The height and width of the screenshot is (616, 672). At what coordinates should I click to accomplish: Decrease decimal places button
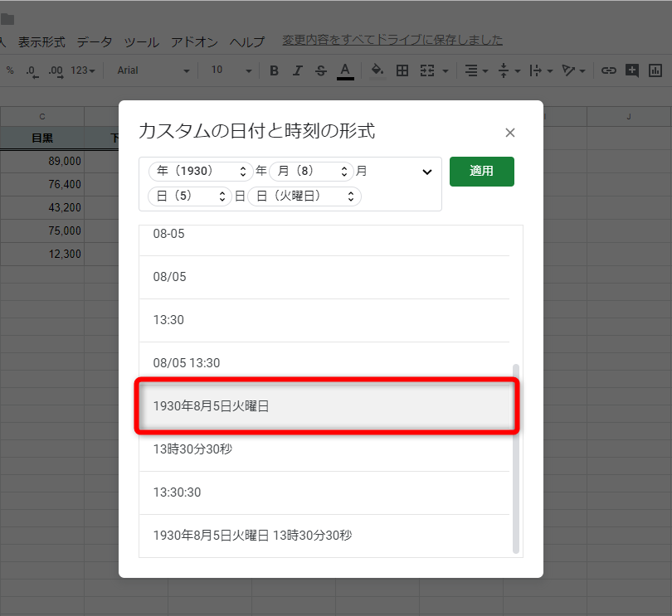(x=32, y=71)
